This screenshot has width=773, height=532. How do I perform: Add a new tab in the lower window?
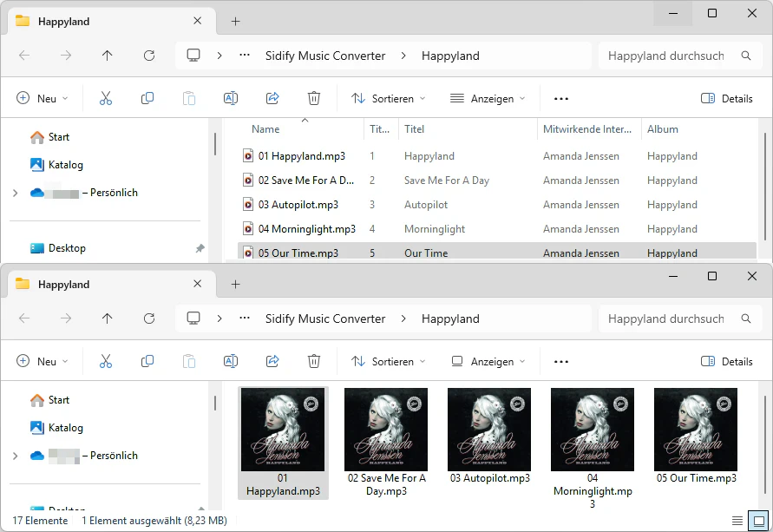click(x=236, y=284)
